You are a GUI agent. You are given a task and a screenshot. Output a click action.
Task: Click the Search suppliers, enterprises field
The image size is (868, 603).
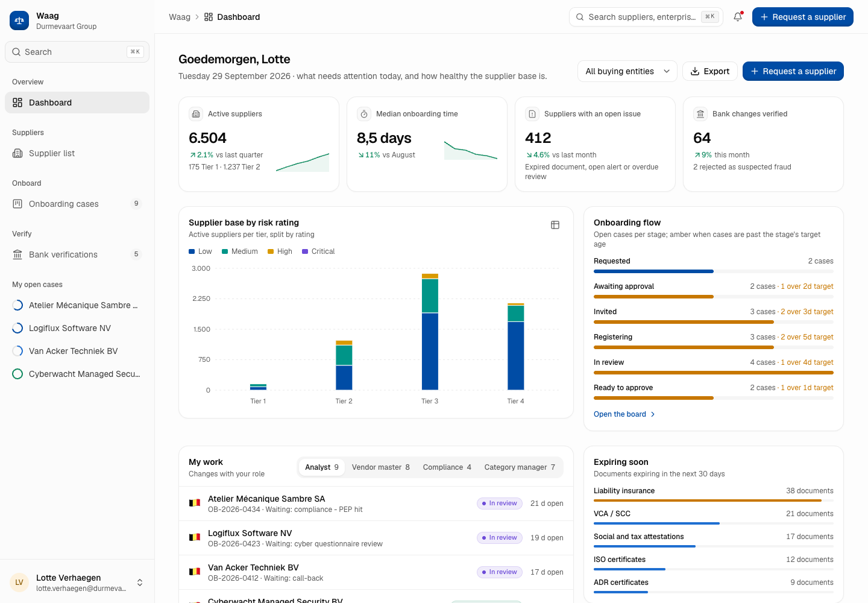click(x=646, y=17)
